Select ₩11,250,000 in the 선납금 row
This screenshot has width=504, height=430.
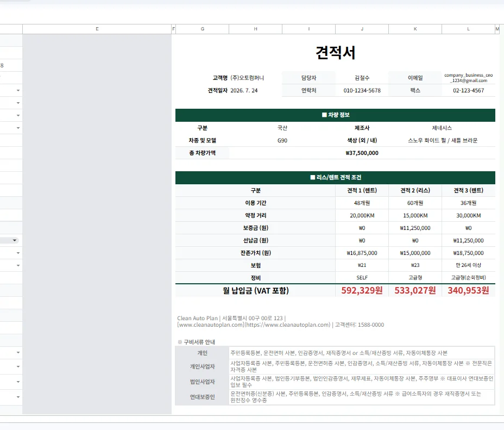point(468,241)
